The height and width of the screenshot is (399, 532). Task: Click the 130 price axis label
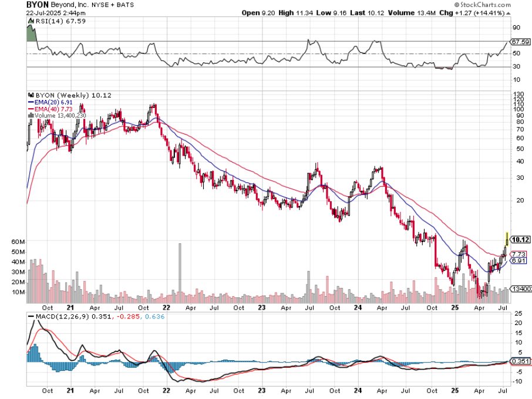tap(518, 94)
